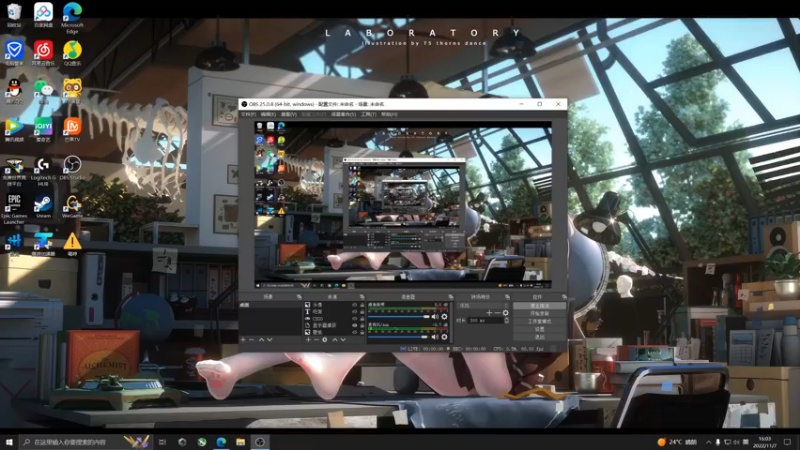Move the selected source up

[335, 340]
